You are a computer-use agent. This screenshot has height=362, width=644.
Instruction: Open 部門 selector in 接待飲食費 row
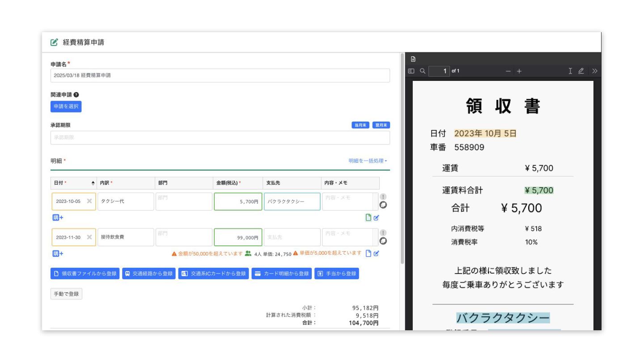click(184, 237)
